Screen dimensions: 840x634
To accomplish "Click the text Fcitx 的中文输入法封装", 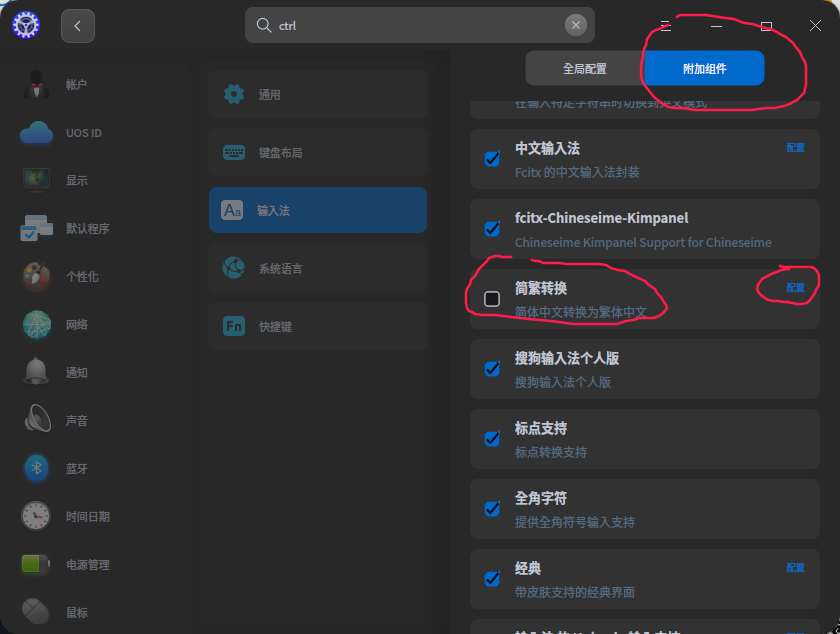I will click(577, 173).
